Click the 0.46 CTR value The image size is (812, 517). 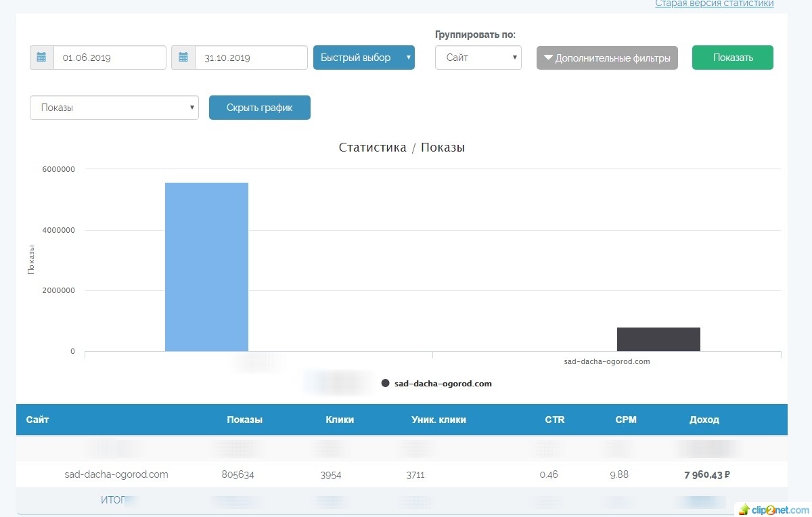coord(549,474)
